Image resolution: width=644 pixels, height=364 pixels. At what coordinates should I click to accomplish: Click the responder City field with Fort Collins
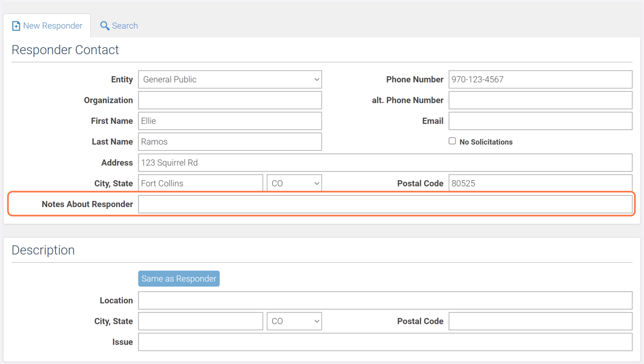point(201,183)
